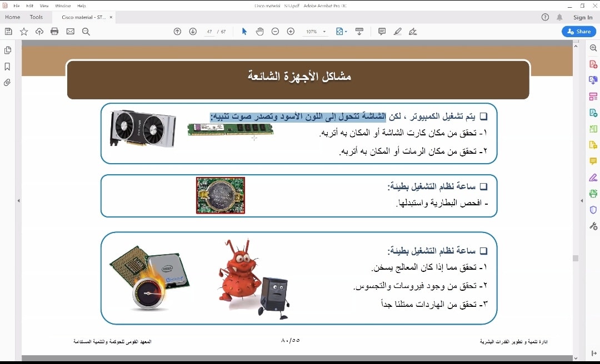Open the View menu
Viewport: 600px width, 364px height.
point(44,6)
